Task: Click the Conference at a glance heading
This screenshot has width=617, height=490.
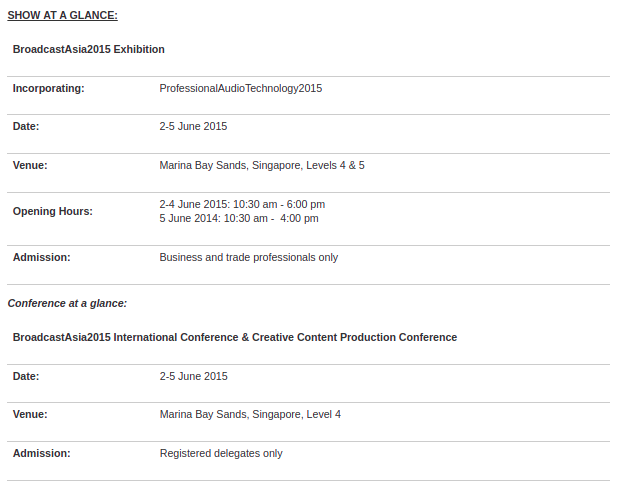Action: (x=67, y=303)
